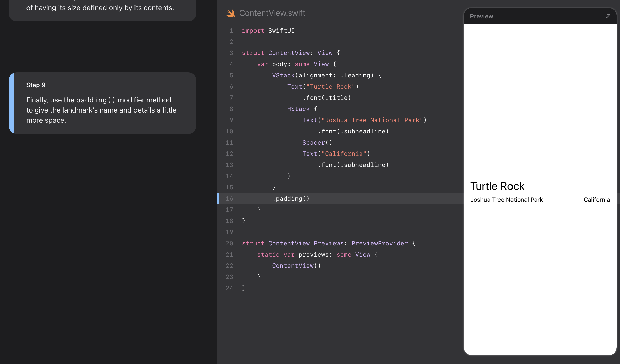
Task: Select the Step 9 tutorial card
Action: coord(102,103)
